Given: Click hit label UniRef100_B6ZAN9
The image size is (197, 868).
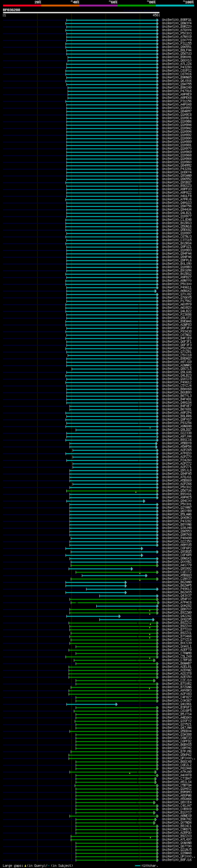Looking at the screenshot, I should click(176, 582).
